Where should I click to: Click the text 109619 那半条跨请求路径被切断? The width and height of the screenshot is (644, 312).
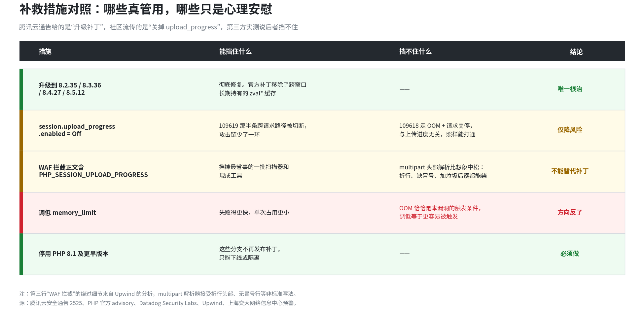coord(263,126)
